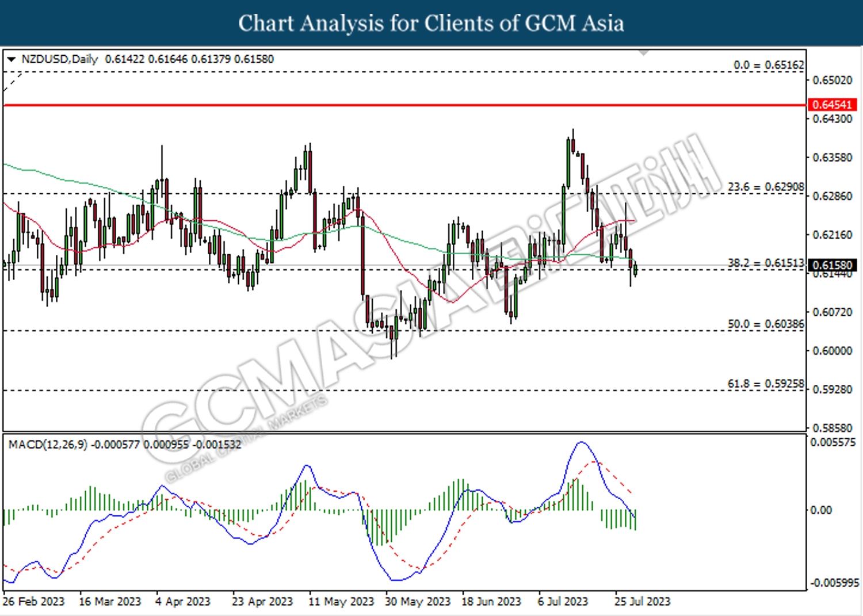Click the NZDUSD,Daily chart title
Viewport: 863px width, 616px height.
[x=60, y=59]
